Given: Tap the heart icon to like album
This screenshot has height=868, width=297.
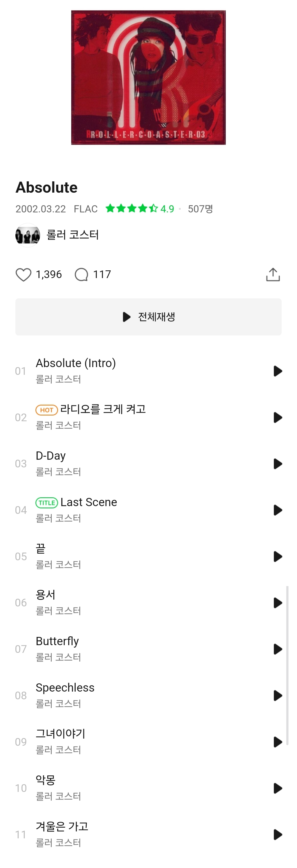Looking at the screenshot, I should (23, 274).
